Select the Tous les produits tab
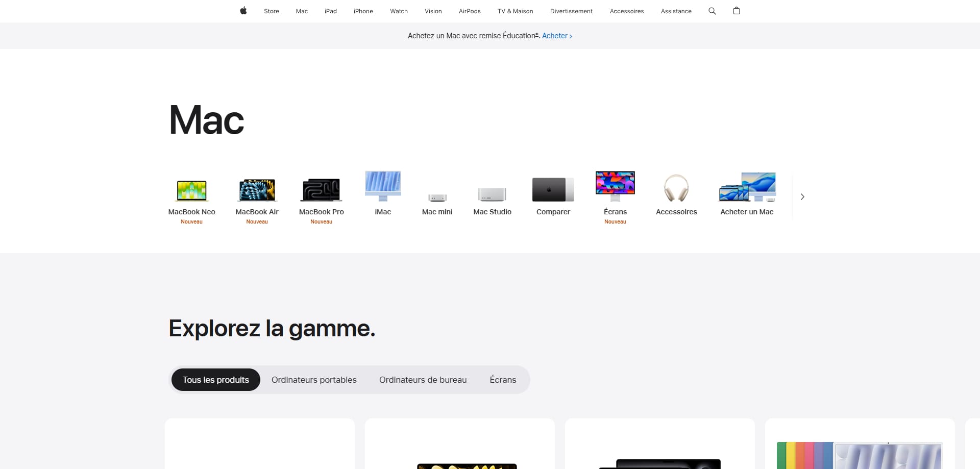The image size is (980, 469). [216, 380]
